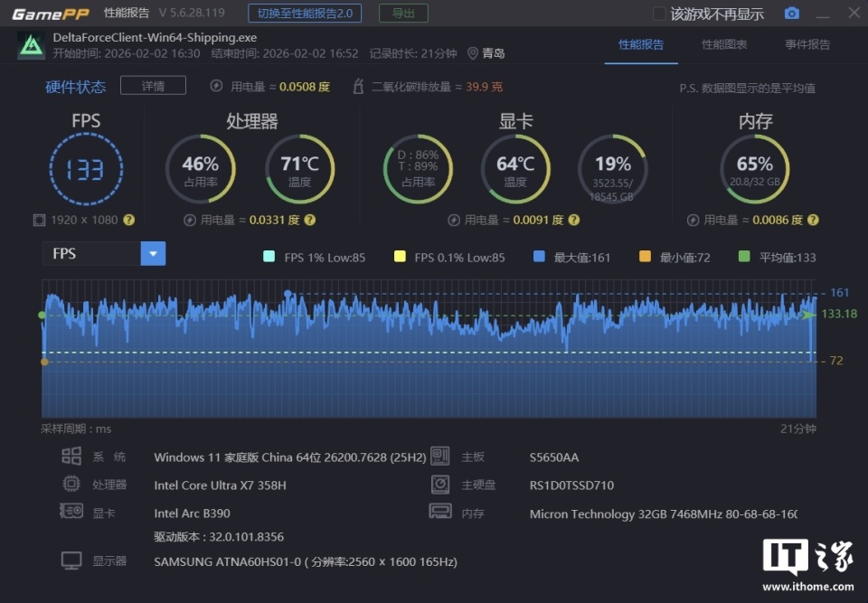Click SAMSUNG ATNA60HS01-0 display text
The height and width of the screenshot is (603, 868).
click(x=306, y=561)
